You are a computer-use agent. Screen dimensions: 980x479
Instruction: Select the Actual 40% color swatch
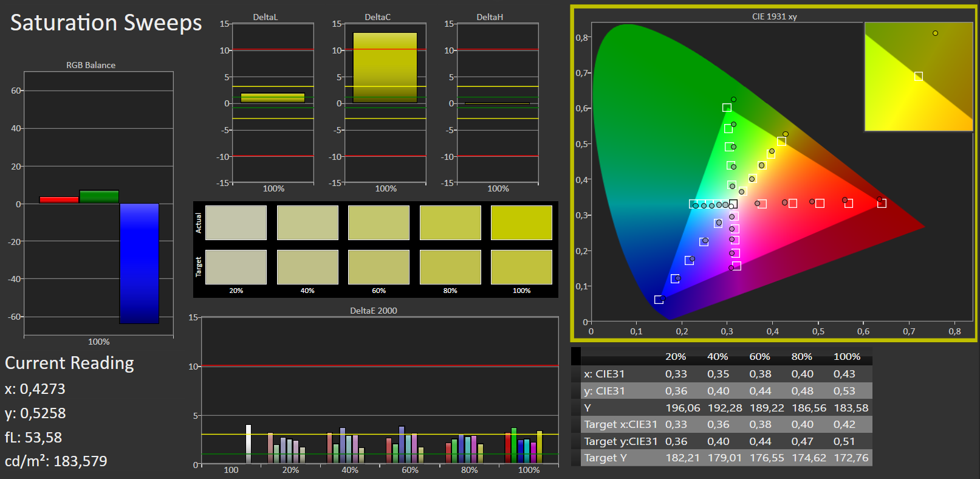(x=307, y=222)
